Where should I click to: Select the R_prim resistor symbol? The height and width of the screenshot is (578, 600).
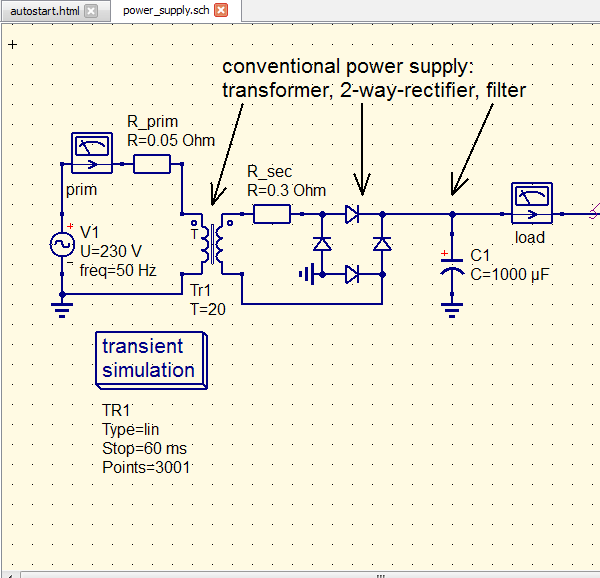coord(152,164)
